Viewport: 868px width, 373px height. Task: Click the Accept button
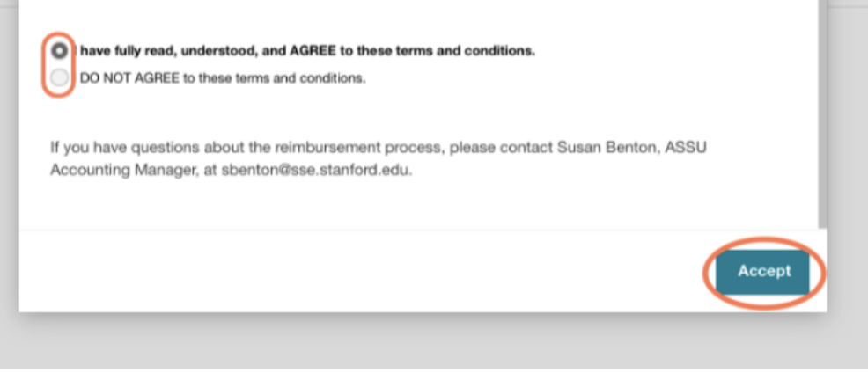[x=763, y=271]
